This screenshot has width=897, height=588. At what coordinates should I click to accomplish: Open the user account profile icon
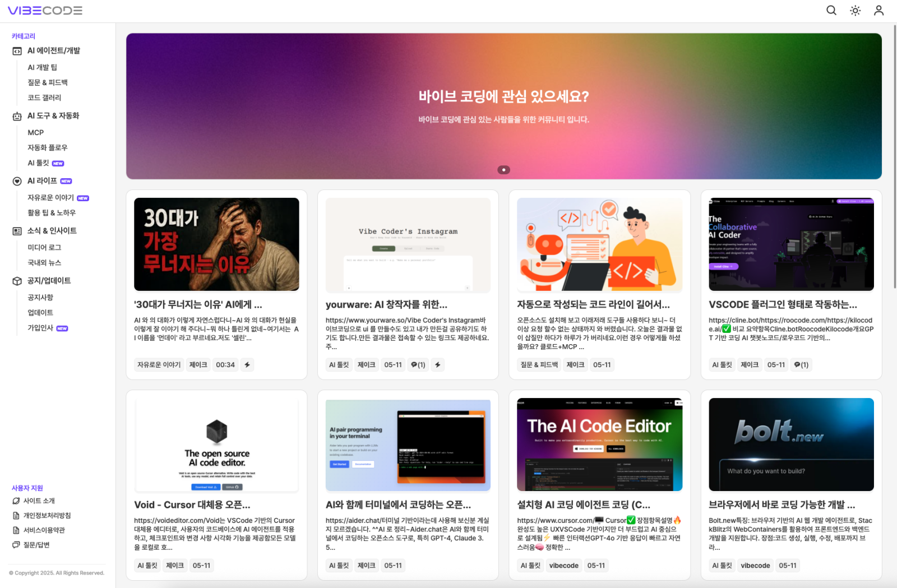point(878,10)
